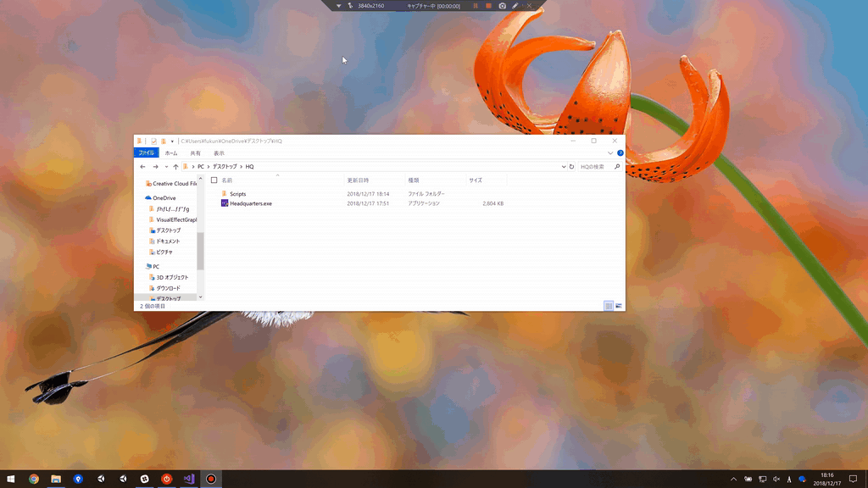The height and width of the screenshot is (488, 868).
Task: Open the red record app in taskbar
Action: [x=211, y=480]
